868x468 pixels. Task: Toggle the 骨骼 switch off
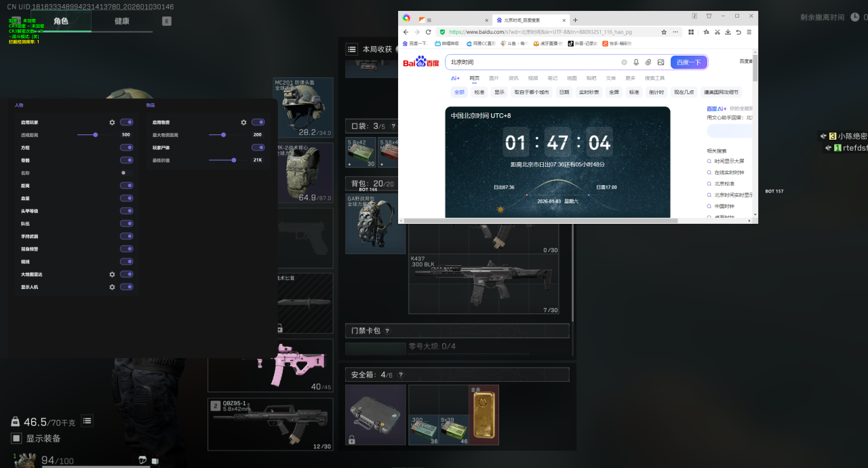pos(126,160)
